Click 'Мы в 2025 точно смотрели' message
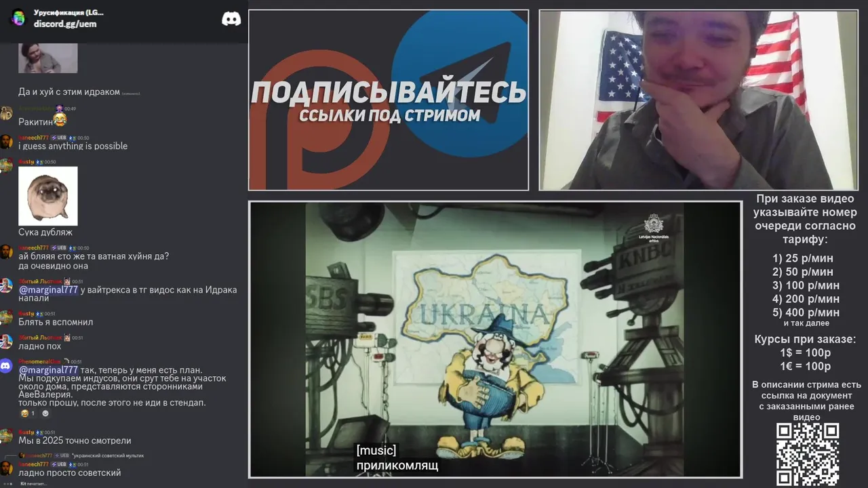Viewport: 868px width, 488px height. 75,441
